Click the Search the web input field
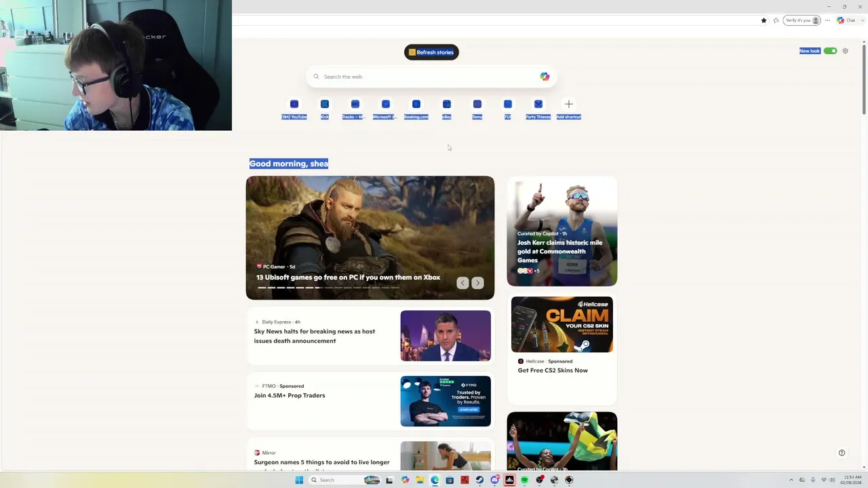 click(x=431, y=77)
